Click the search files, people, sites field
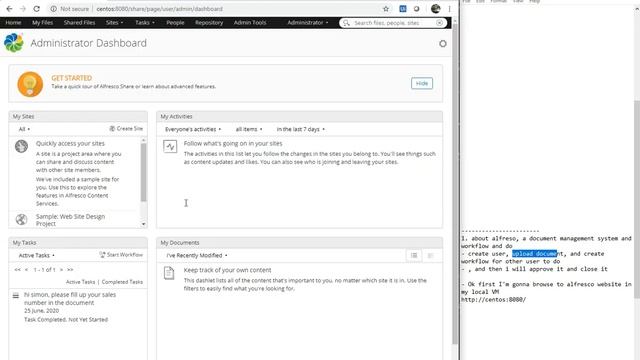 (x=392, y=23)
